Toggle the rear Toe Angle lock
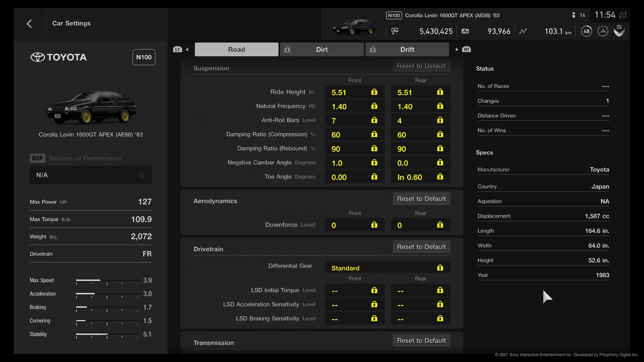644x362 pixels. (x=440, y=177)
